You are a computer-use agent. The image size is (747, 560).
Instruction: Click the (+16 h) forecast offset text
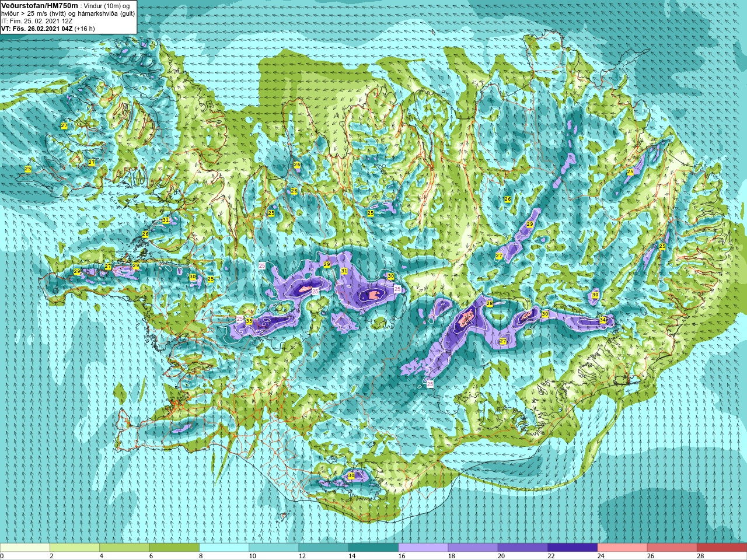pyautogui.click(x=85, y=28)
